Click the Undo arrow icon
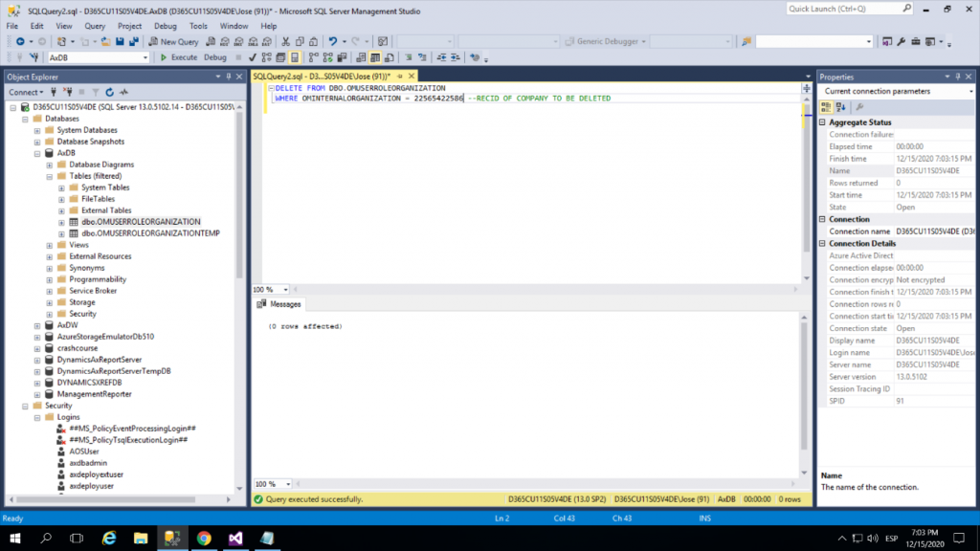This screenshot has width=980, height=551. [332, 41]
